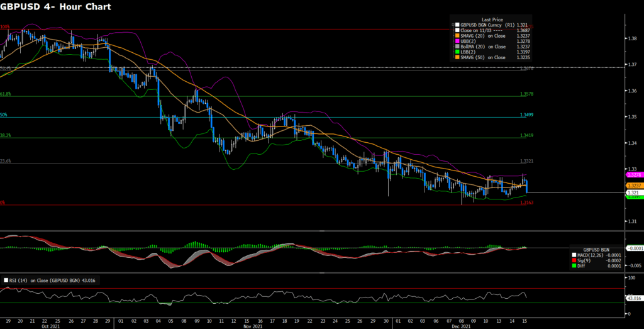Screen dimensions: 644x329
Task: Select 'BollMA (20) on Close' legend text
Action: tap(483, 47)
